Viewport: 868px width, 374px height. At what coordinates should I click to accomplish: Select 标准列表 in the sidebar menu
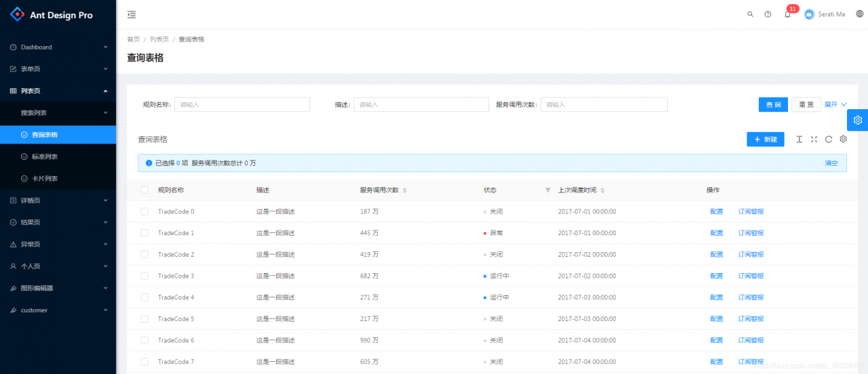pyautogui.click(x=58, y=157)
